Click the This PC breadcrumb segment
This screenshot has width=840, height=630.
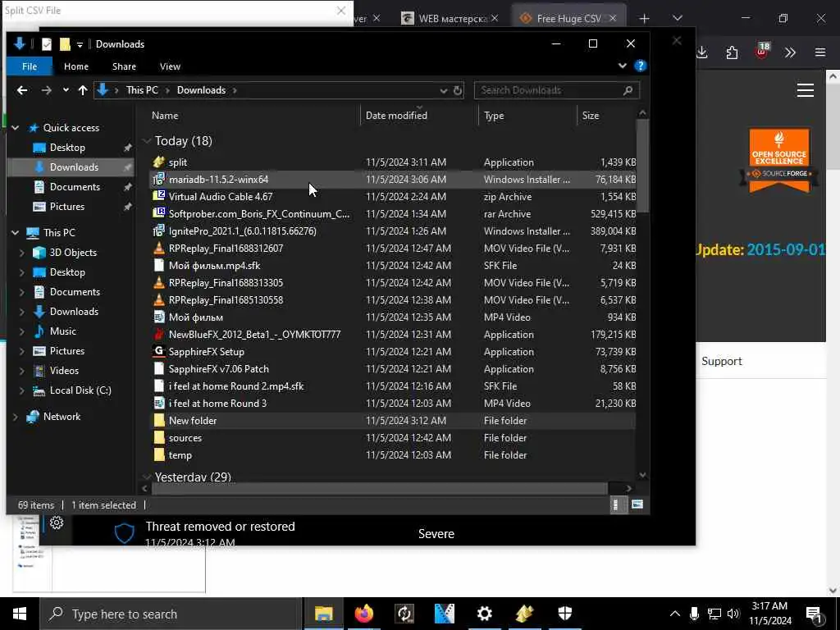[142, 90]
